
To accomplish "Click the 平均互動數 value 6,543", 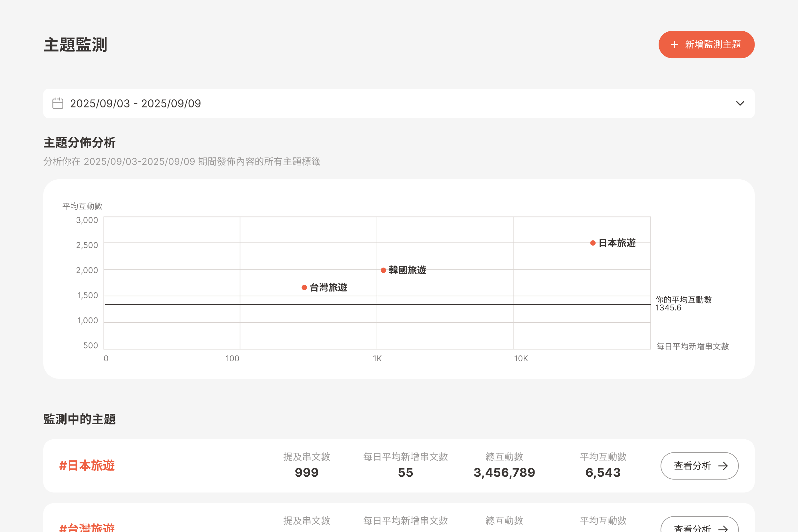I will pyautogui.click(x=603, y=473).
